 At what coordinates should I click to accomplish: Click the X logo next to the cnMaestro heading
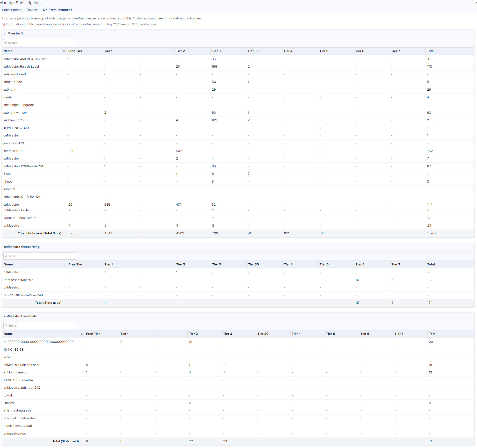click(x=22, y=34)
